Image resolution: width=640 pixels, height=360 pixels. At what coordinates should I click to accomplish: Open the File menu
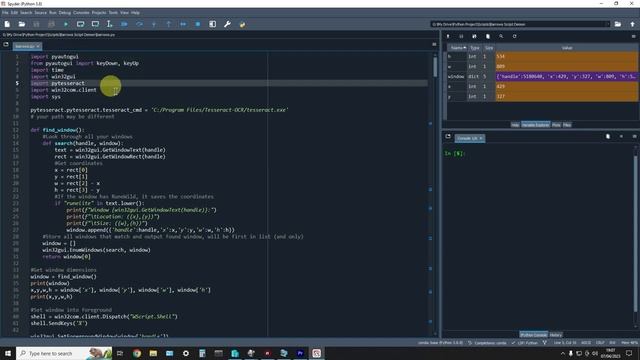pyautogui.click(x=5, y=13)
